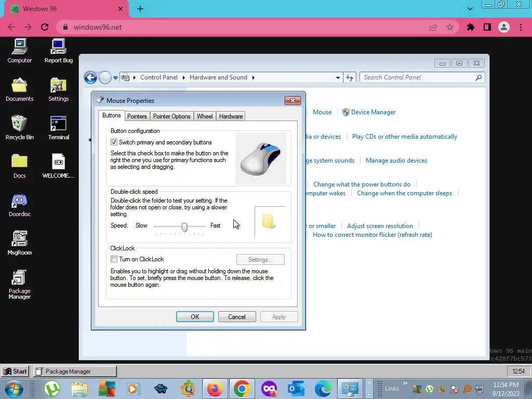Open the Chrome three-dot menu

tap(521, 27)
